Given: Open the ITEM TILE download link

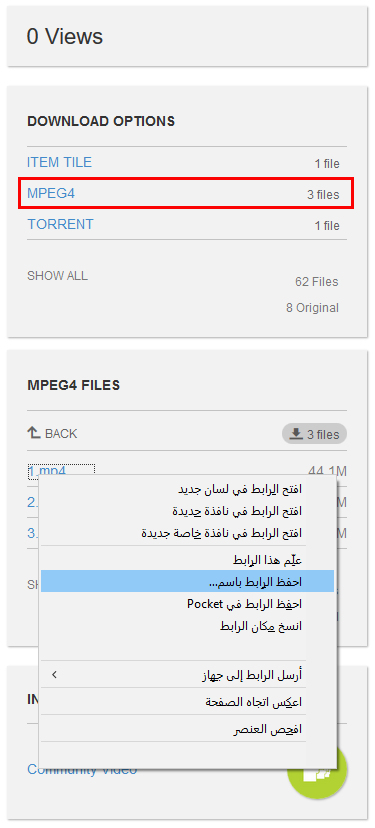Looking at the screenshot, I should click(x=59, y=162).
